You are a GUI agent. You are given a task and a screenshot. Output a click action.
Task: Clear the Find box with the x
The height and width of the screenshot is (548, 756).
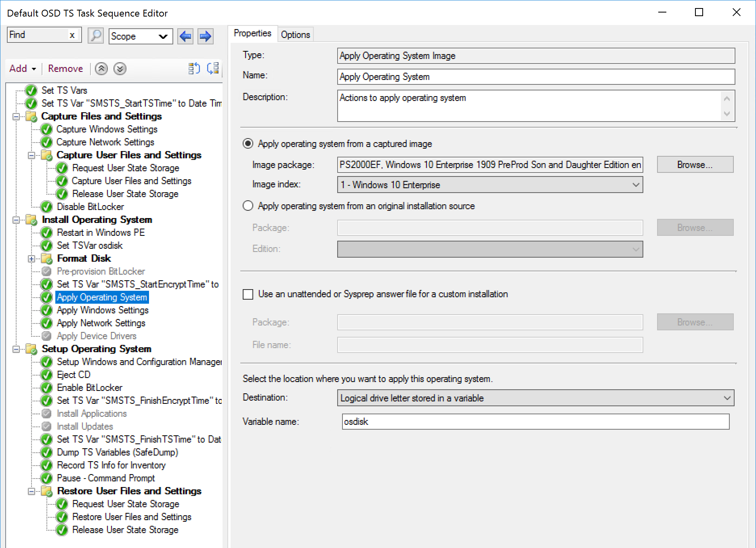tap(72, 35)
